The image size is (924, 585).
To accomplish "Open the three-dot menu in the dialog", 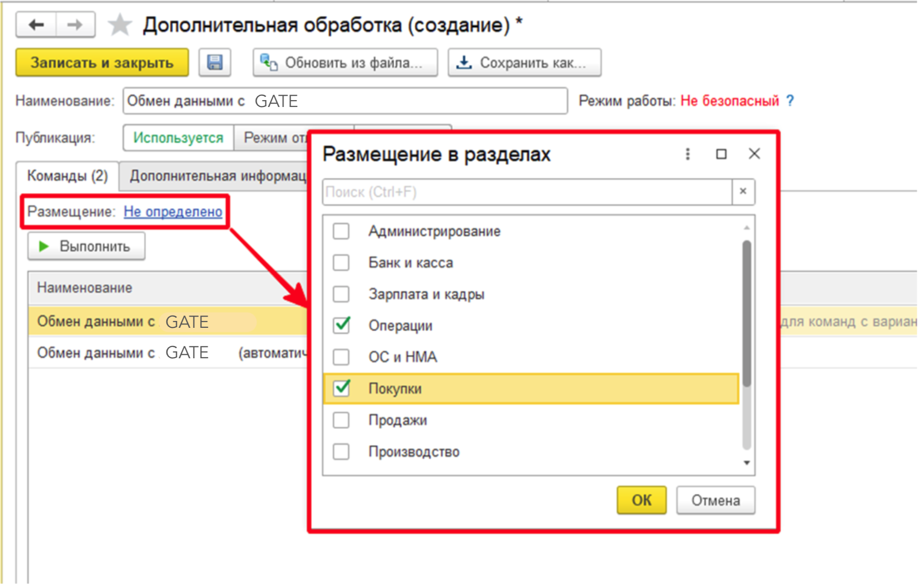I will tap(688, 154).
